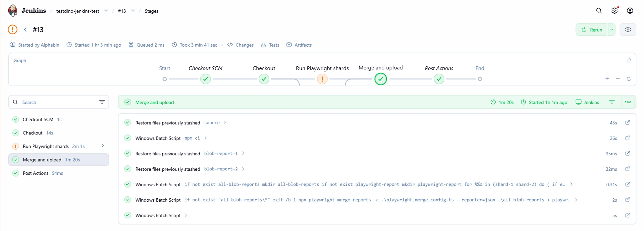Image resolution: width=644 pixels, height=231 pixels.
Task: Select Merge and upload node in graph
Action: (380, 79)
